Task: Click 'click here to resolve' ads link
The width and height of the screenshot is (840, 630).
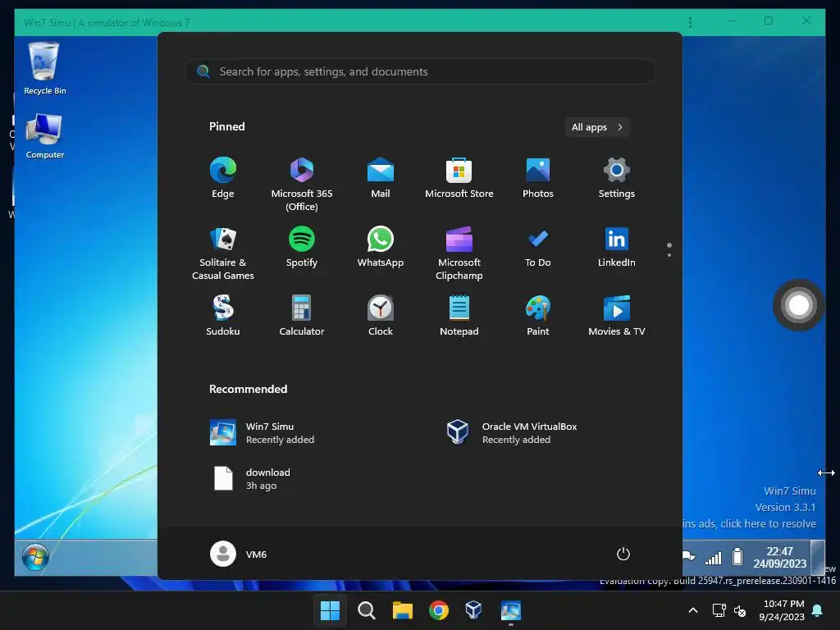Action: pyautogui.click(x=768, y=523)
